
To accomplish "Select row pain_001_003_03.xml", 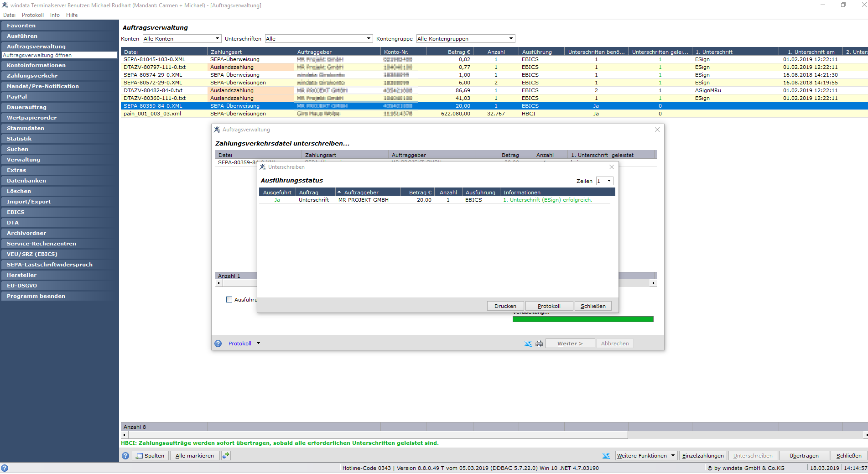I will [494, 114].
